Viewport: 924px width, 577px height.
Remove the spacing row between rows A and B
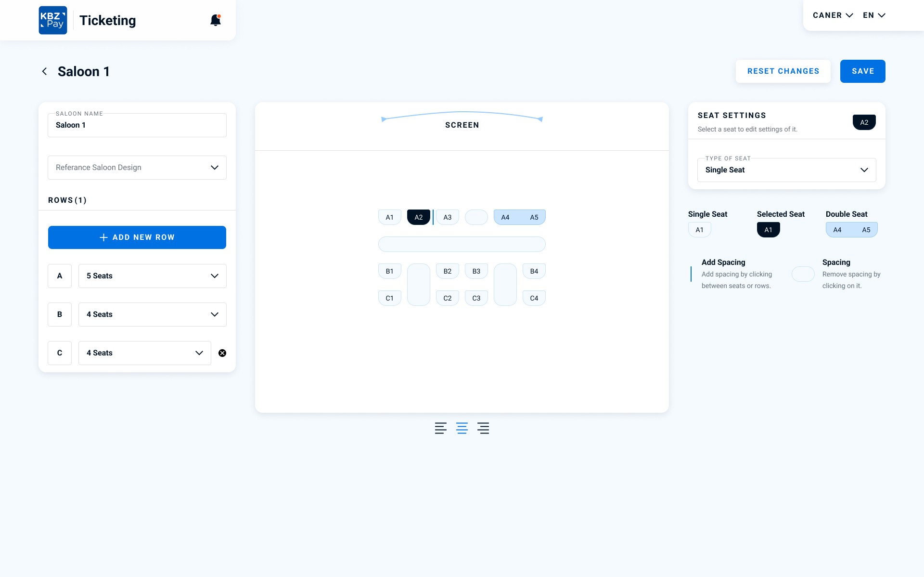coord(462,244)
